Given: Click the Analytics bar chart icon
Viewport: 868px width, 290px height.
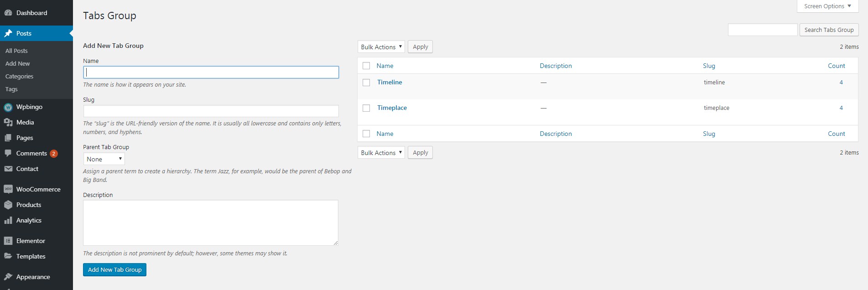Looking at the screenshot, I should pyautogui.click(x=8, y=220).
